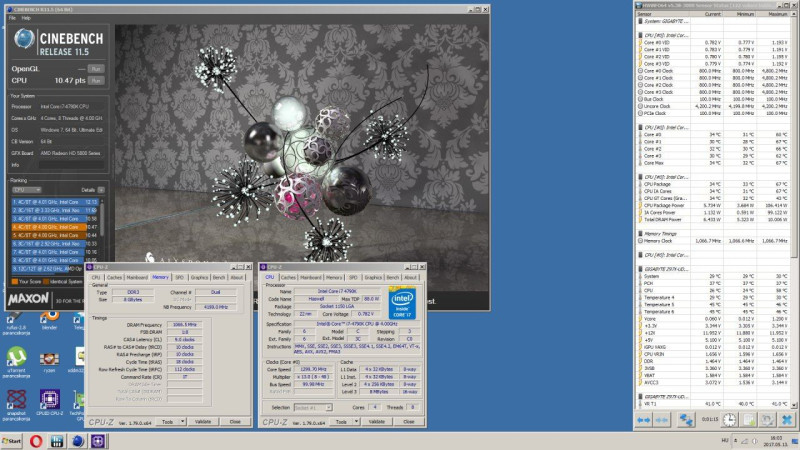This screenshot has width=800, height=450.
Task: Run the OpenGL benchmark in Cinebench
Action: coord(95,69)
